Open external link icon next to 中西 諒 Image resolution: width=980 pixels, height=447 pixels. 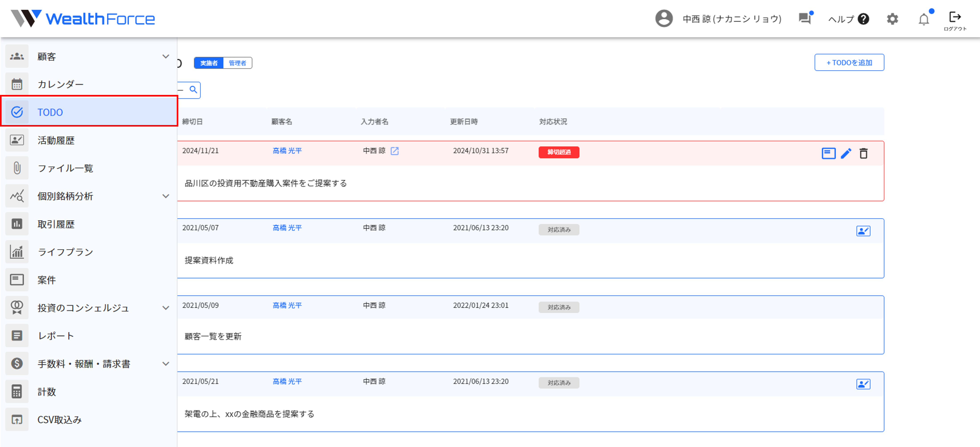tap(394, 151)
